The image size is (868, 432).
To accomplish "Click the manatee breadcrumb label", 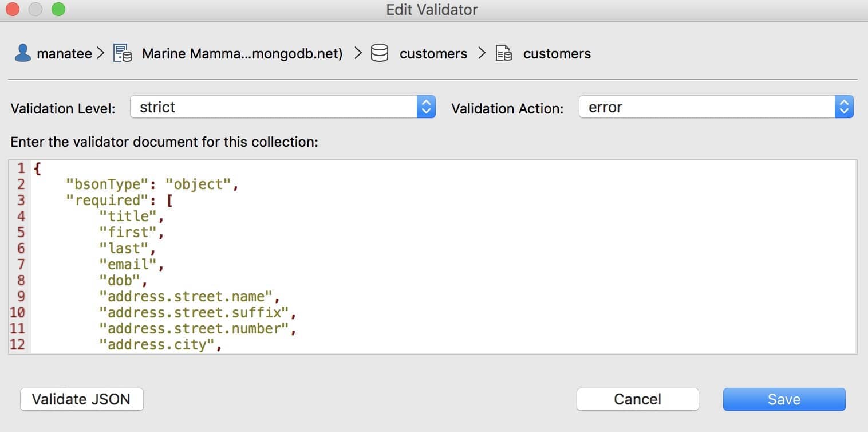I will tap(64, 54).
